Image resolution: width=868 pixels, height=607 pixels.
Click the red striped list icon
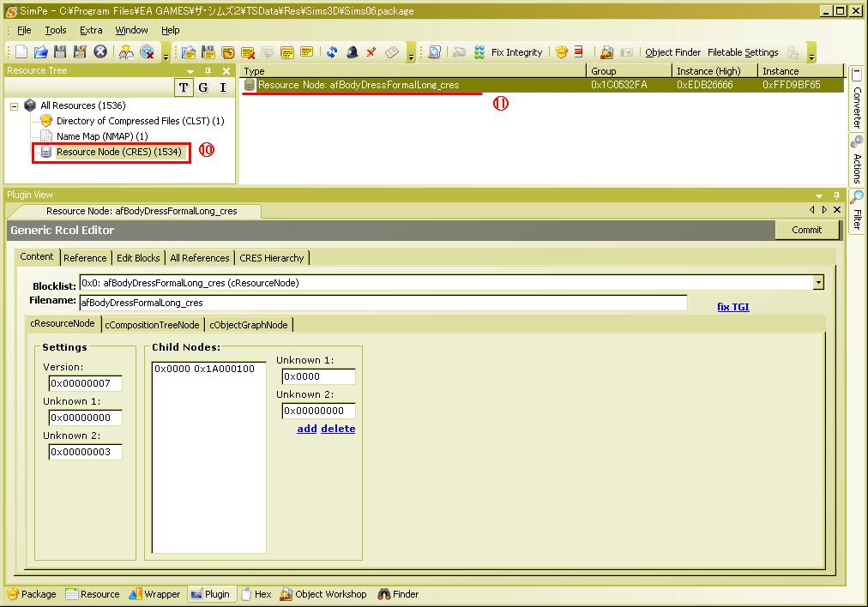coord(578,52)
